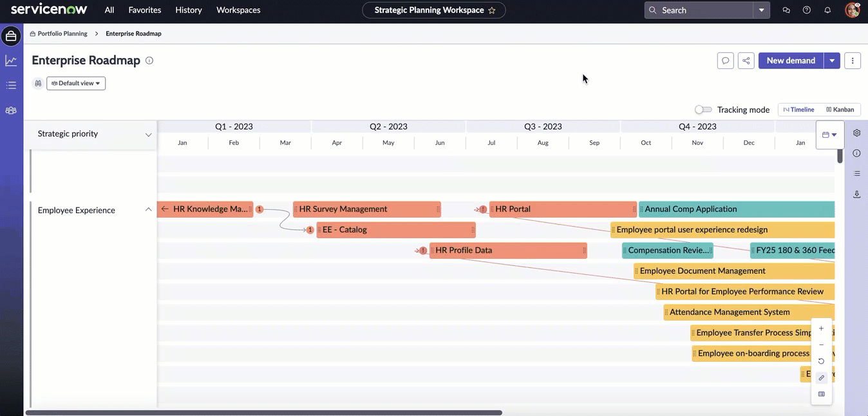Open the comments speech bubble button
The image size is (868, 416).
[726, 61]
